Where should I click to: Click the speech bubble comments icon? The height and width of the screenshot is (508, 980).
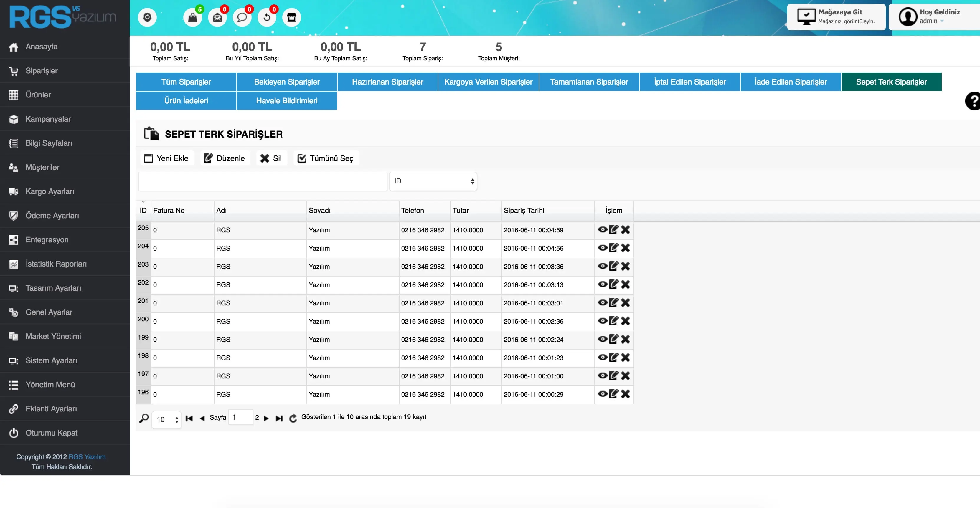coord(242,17)
